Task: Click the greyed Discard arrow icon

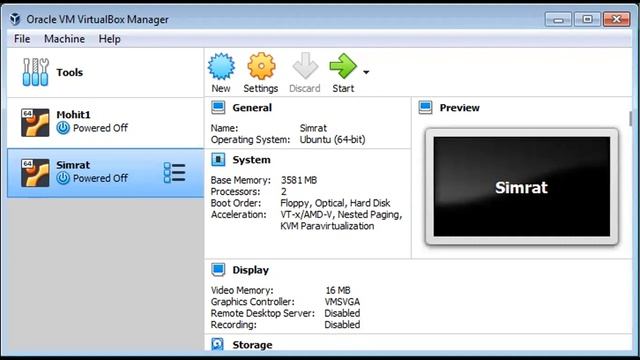Action: pos(305,66)
